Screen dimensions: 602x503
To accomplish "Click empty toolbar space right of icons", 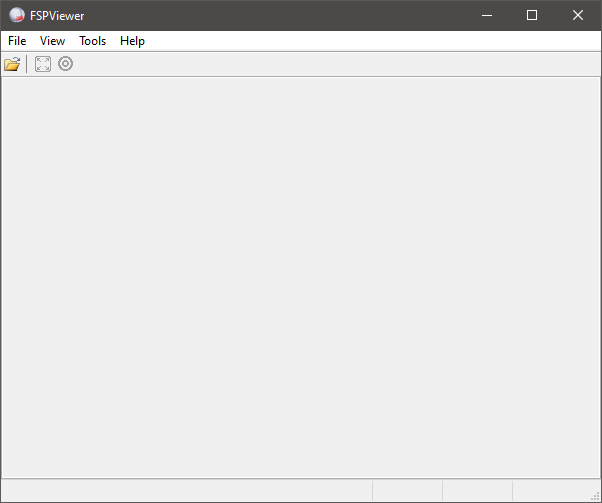I will click(x=330, y=64).
